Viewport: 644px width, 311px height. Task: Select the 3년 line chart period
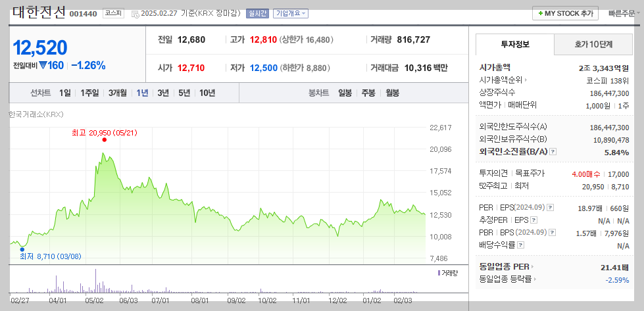pos(163,93)
